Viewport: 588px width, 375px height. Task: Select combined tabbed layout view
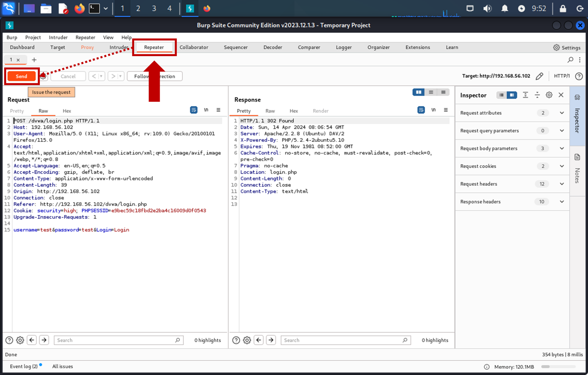(443, 92)
